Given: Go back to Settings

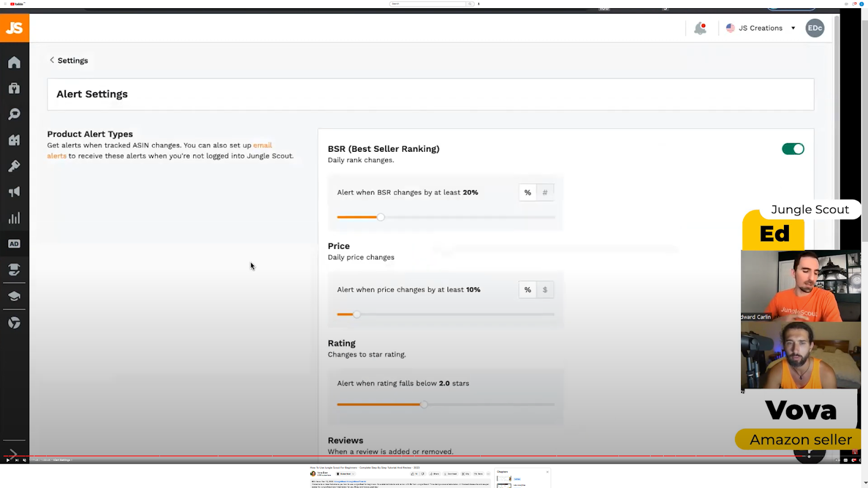Looking at the screenshot, I should pyautogui.click(x=69, y=61).
